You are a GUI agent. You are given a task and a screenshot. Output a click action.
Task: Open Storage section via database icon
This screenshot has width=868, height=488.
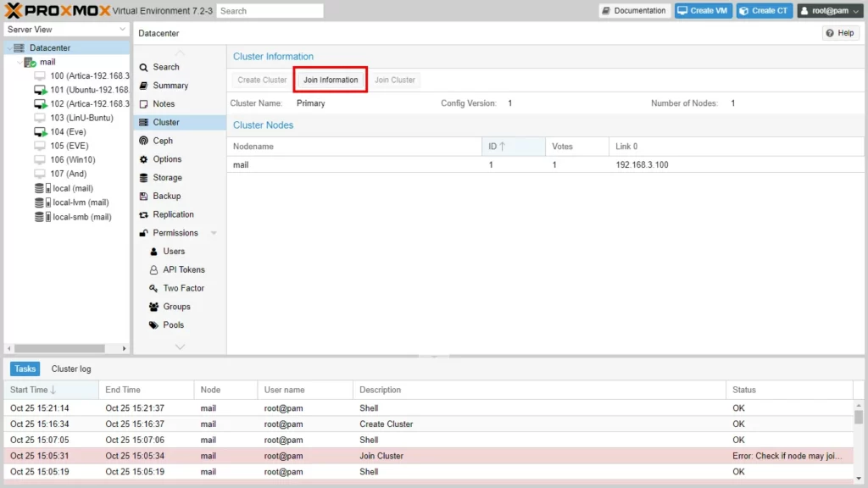coord(144,178)
